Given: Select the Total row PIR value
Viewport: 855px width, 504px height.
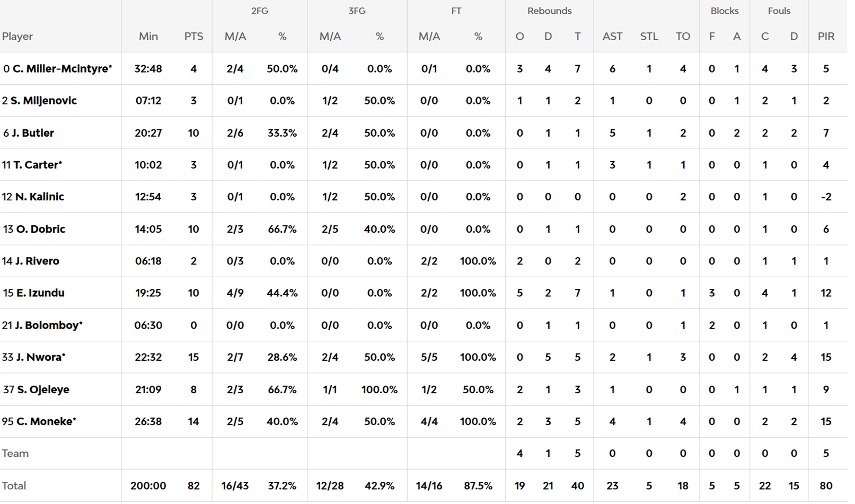Looking at the screenshot, I should point(826,486).
